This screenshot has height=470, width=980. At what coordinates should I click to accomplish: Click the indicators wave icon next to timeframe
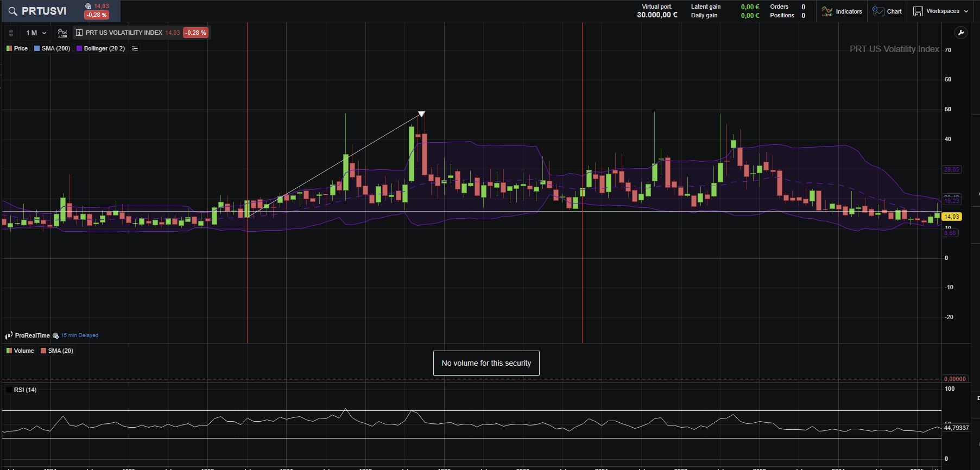coord(62,33)
